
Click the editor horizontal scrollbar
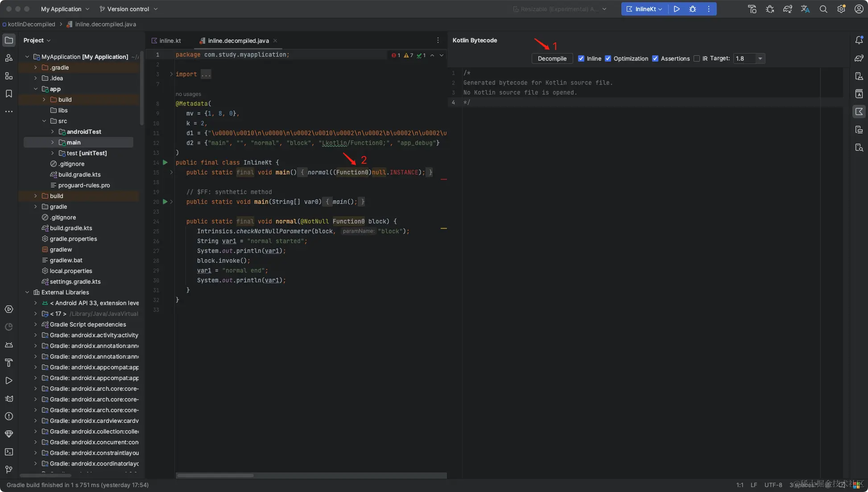(x=215, y=475)
